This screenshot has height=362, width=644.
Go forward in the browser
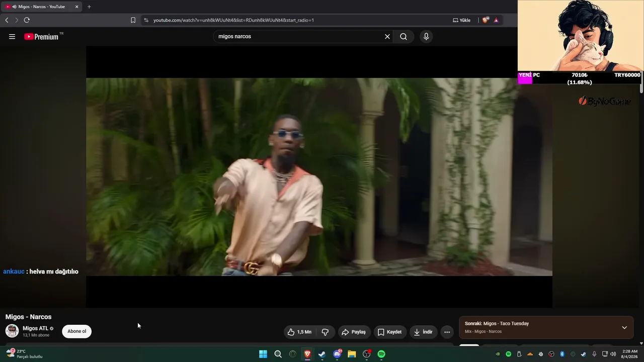17,20
